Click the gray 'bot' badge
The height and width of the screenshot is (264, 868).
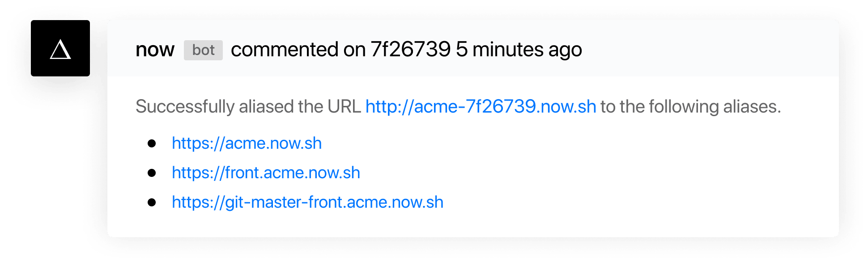[x=203, y=50]
